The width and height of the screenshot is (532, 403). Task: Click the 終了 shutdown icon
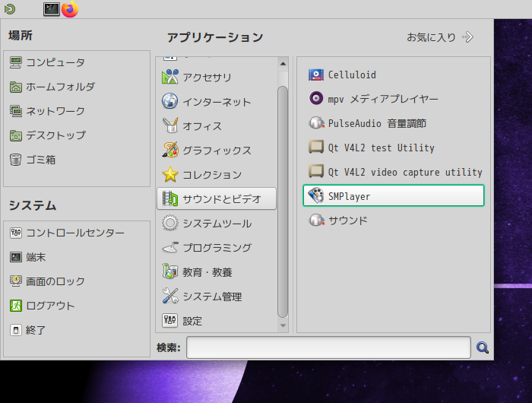[16, 330]
